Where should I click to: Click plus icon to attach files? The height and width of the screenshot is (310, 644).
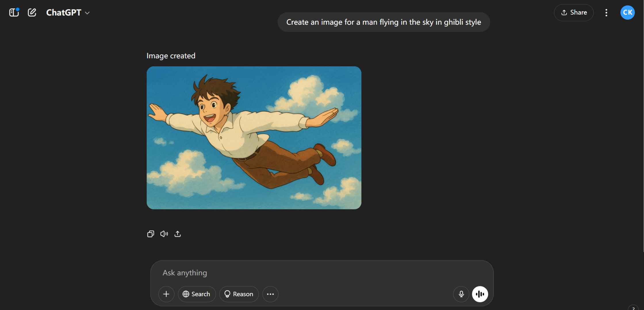pos(166,294)
